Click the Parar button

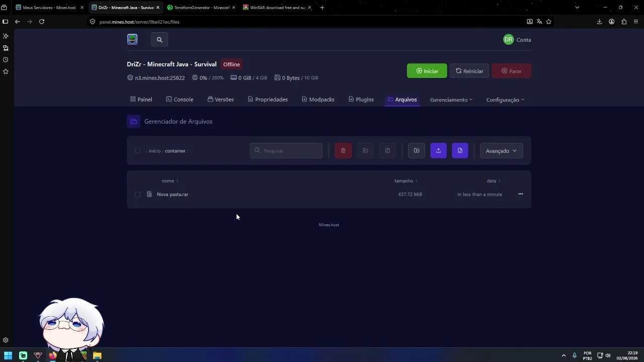point(511,71)
